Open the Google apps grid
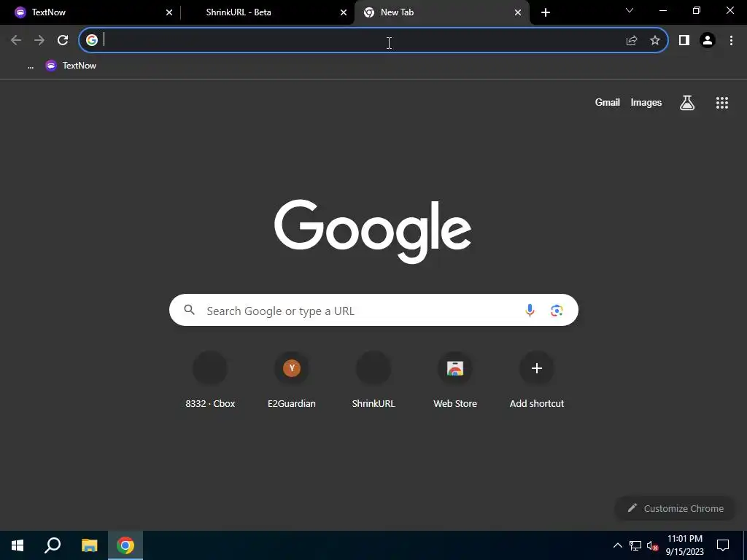The height and width of the screenshot is (560, 747). 722,102
